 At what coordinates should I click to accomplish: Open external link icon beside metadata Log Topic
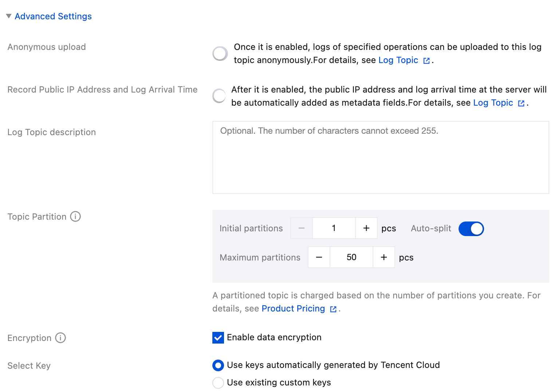pos(521,103)
